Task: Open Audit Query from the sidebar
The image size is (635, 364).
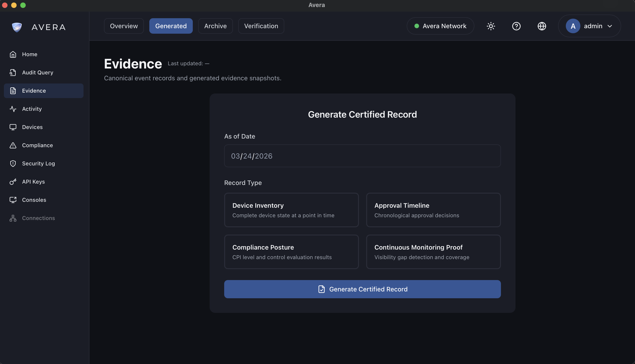Action: 38,73
